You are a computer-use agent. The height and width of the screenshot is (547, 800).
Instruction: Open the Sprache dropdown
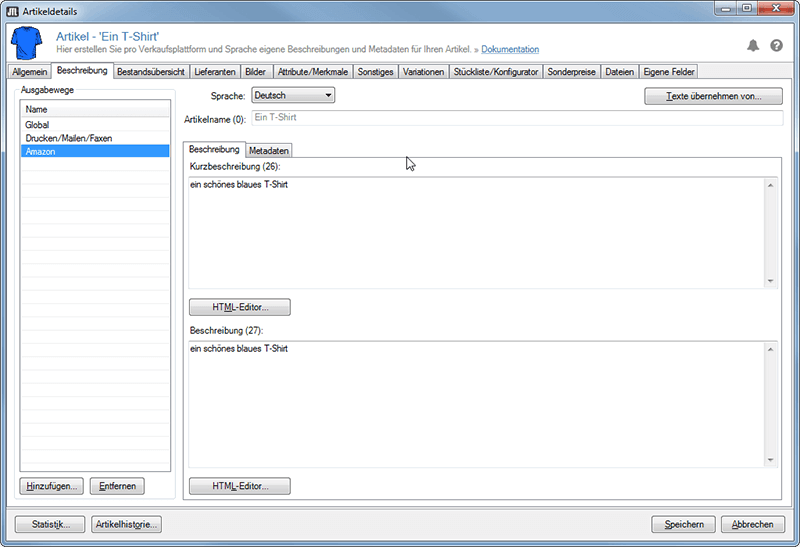[x=292, y=95]
